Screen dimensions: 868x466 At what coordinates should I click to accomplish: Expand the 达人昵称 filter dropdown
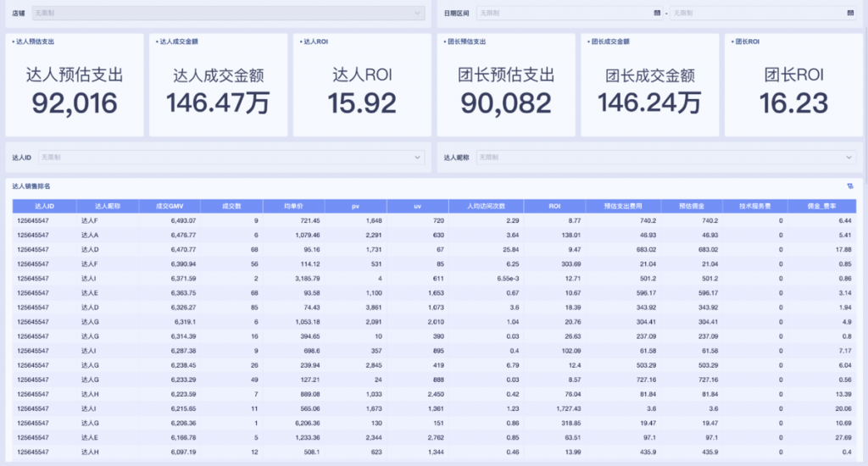click(x=665, y=158)
